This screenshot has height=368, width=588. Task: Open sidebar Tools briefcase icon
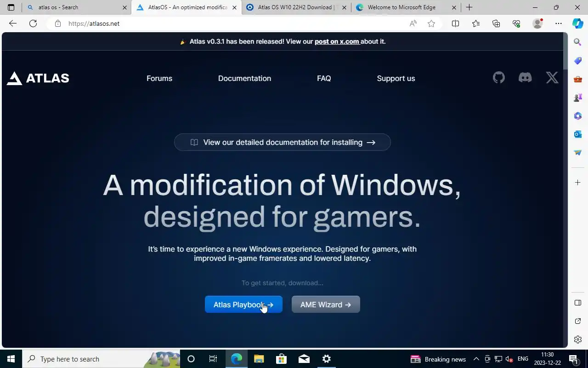[x=578, y=79]
